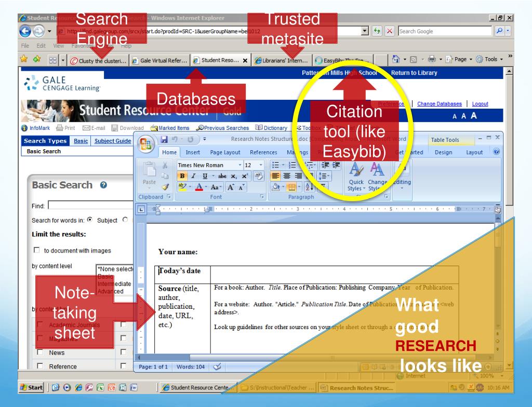The width and height of the screenshot is (532, 407).
Task: Apply Subscript formatting in Word
Action: click(x=233, y=176)
